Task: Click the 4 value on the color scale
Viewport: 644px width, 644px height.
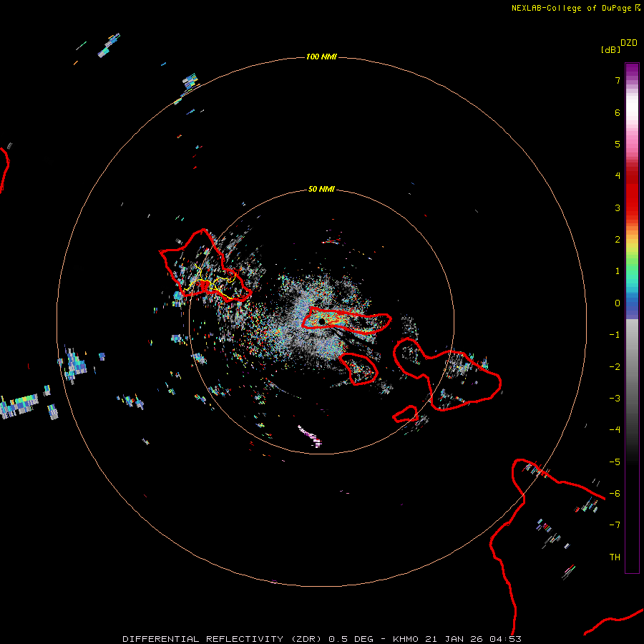Action: point(618,175)
